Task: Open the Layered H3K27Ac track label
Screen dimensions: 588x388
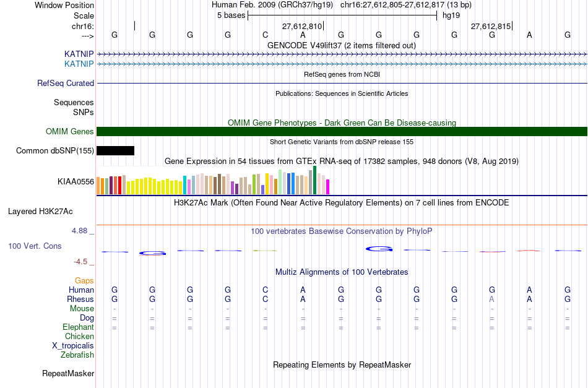Action: pos(40,212)
